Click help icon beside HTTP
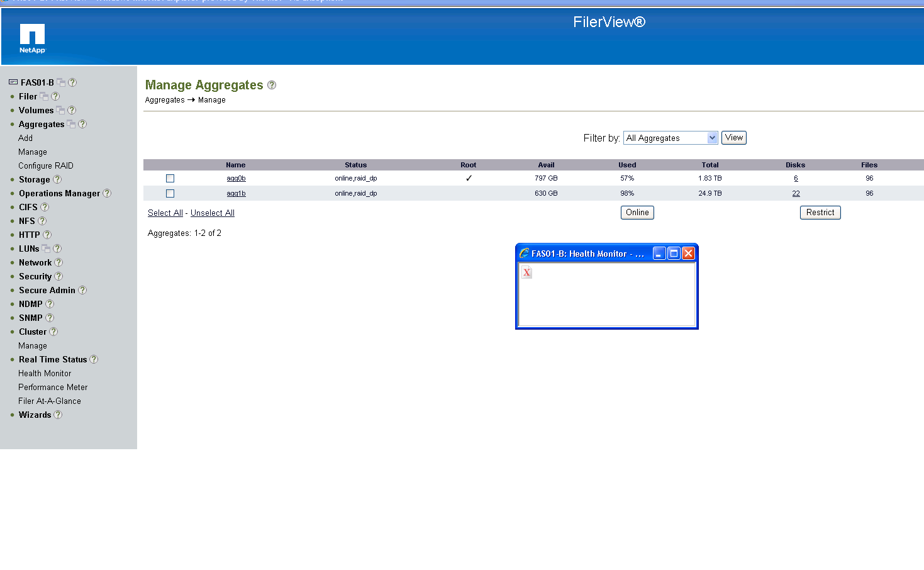This screenshot has height=570, width=924. [47, 235]
